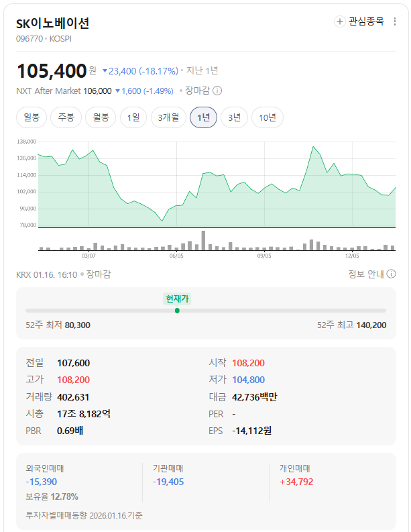
Task: Click the 고가 value 108,200
Action: [73, 380]
